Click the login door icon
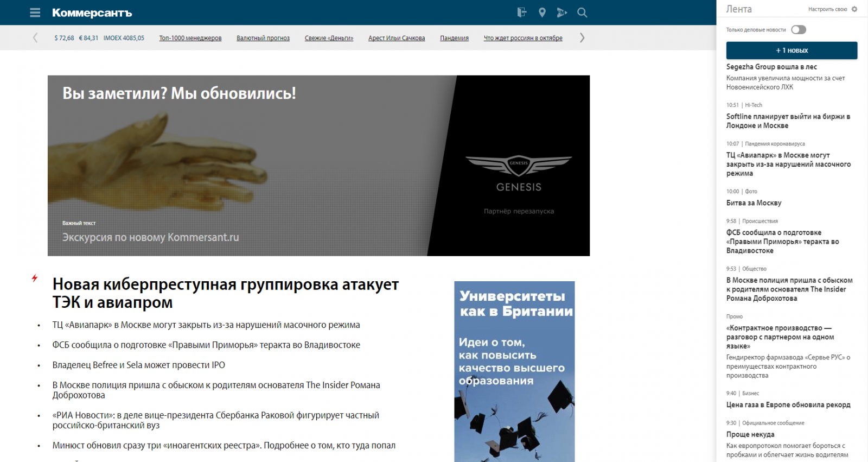The image size is (868, 462). 522,12
